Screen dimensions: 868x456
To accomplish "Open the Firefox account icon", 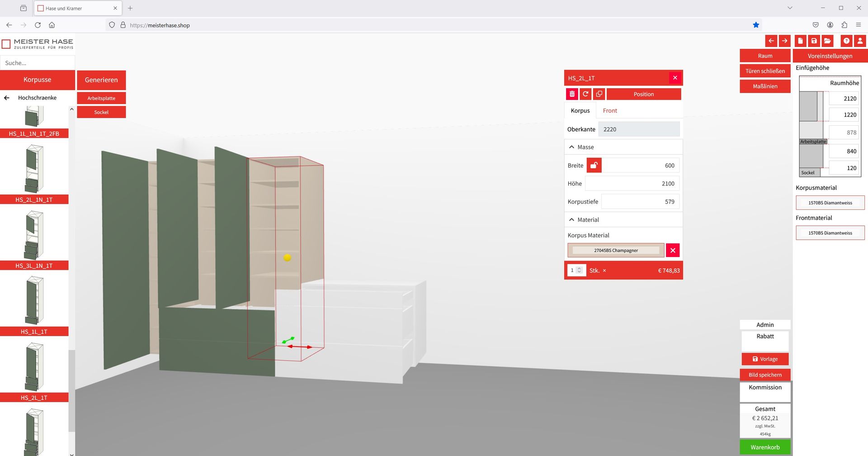I will click(x=830, y=25).
